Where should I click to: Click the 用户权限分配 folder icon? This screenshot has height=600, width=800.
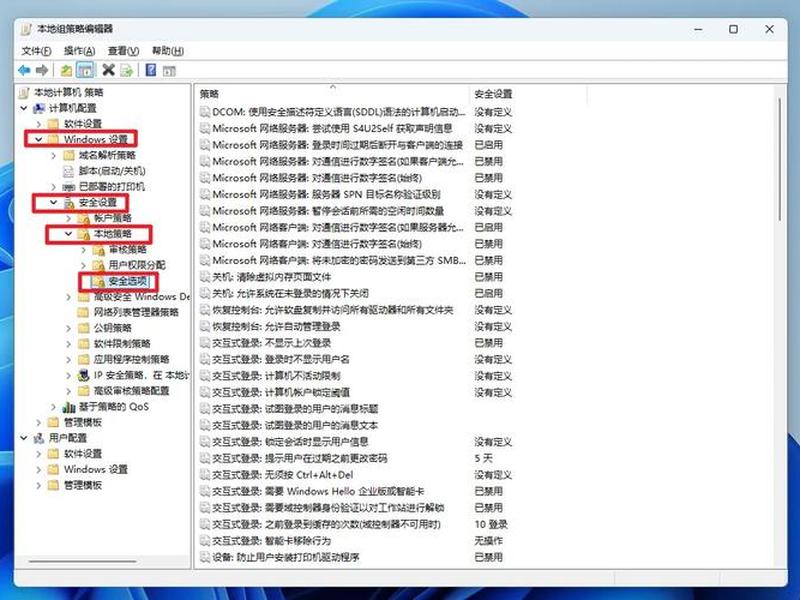point(98,265)
